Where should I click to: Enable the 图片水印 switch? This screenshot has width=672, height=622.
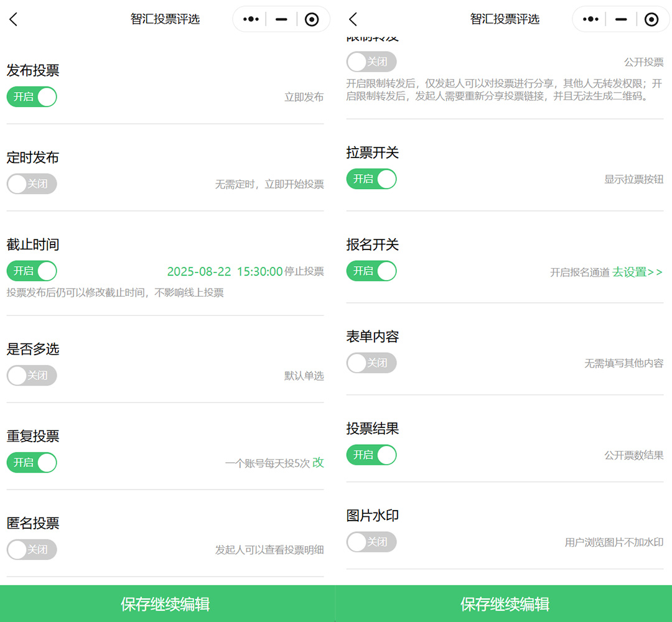tap(371, 542)
